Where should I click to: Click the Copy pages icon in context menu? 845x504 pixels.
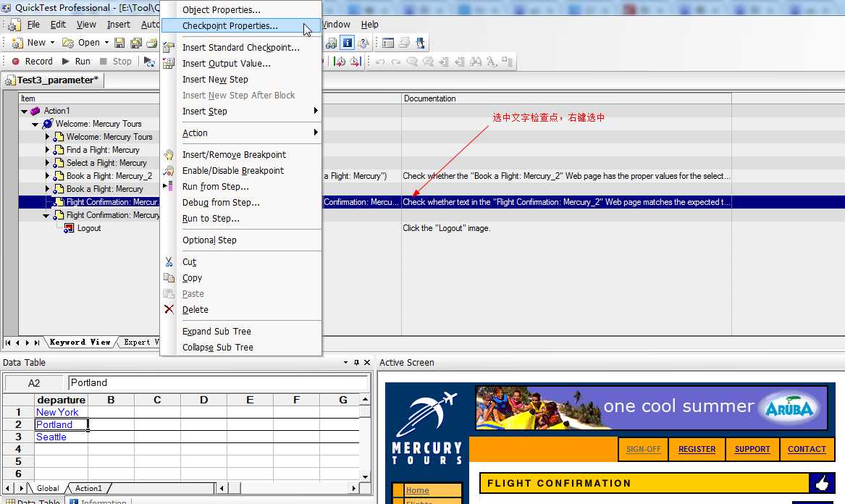(x=169, y=277)
